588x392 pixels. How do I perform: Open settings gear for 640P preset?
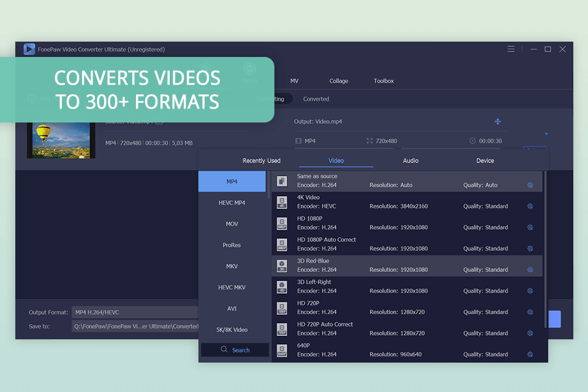(530, 354)
